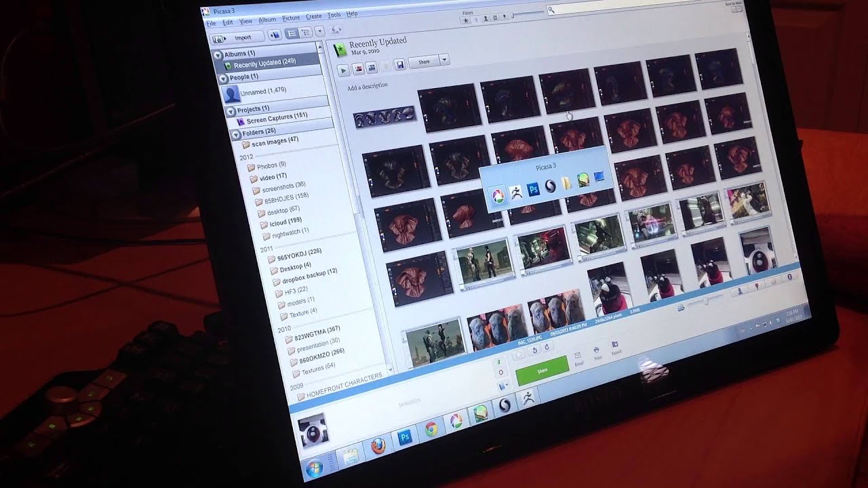
Task: Open ZBrush from the Windows taskbar
Action: click(528, 399)
